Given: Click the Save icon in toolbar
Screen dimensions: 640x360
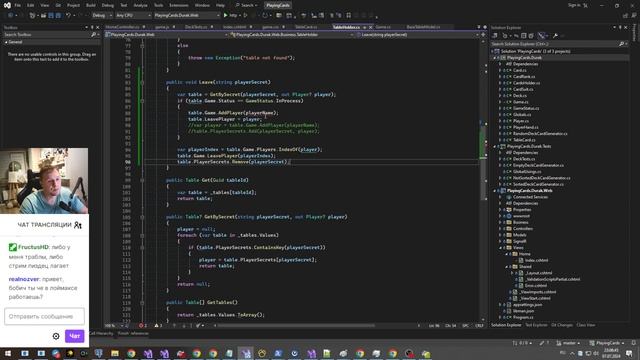Looking at the screenshot, I should [x=51, y=15].
